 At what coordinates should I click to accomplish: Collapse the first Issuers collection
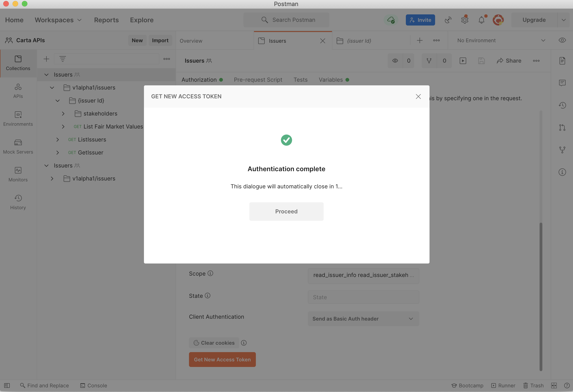(x=46, y=75)
